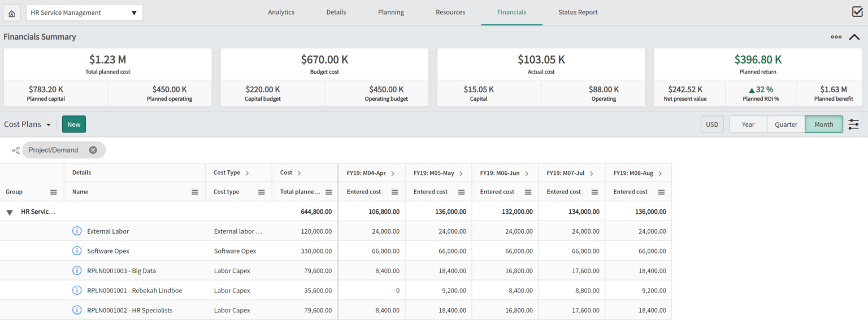Select the Year view option

tap(748, 124)
